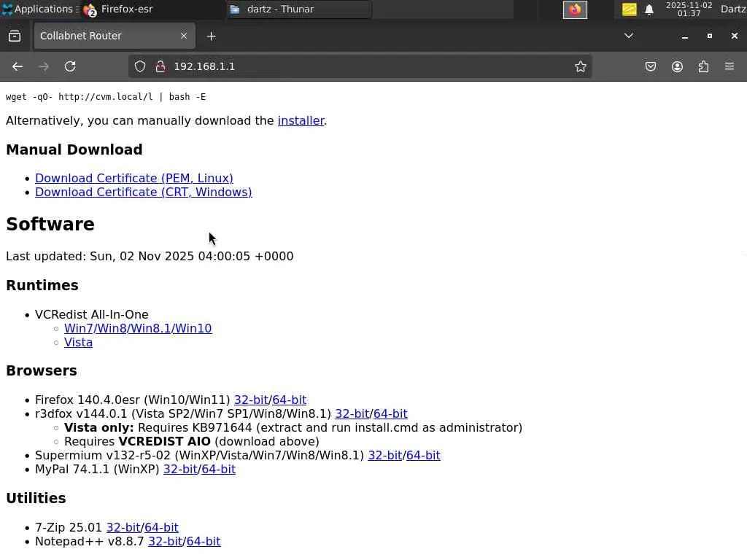Download Firefox 140.4.0esr 64-bit
This screenshot has width=747, height=560.
click(289, 400)
